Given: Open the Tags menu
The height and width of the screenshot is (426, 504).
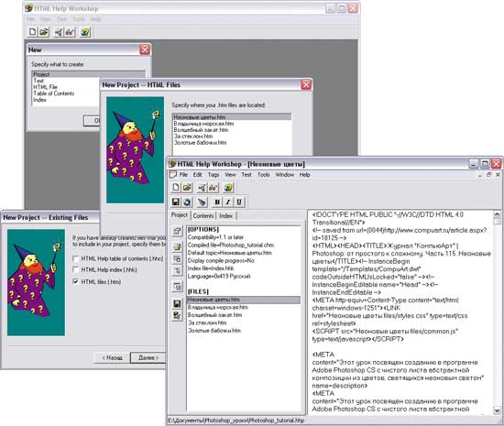Looking at the screenshot, I should tap(214, 175).
